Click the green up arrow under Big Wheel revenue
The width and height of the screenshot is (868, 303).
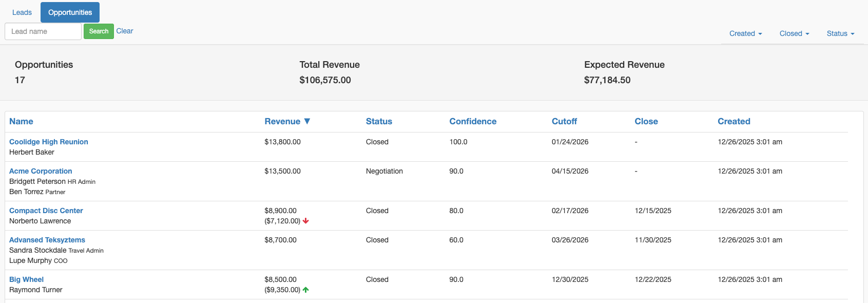pyautogui.click(x=306, y=290)
